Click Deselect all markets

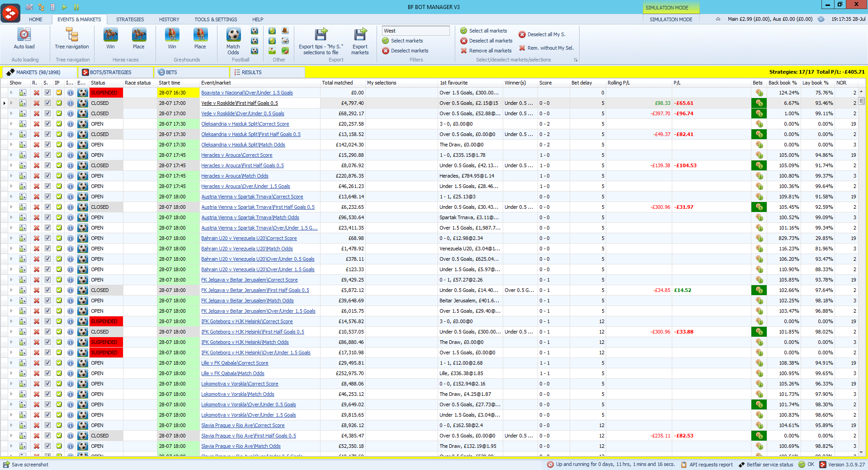tap(486, 41)
